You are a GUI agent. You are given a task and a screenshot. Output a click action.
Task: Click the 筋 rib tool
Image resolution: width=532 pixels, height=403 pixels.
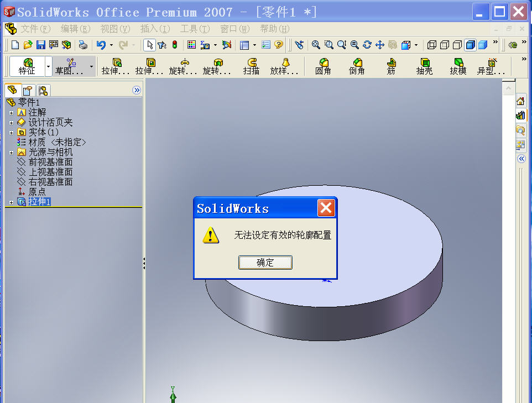(x=391, y=66)
